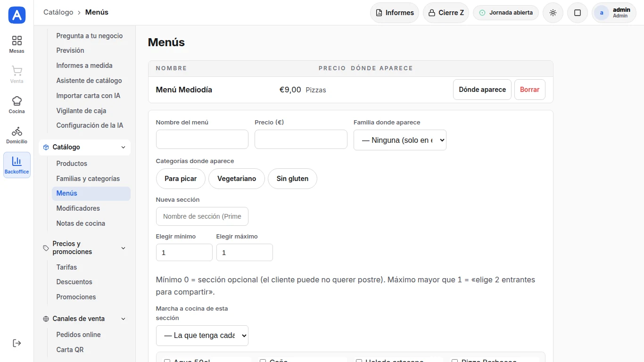Toggle the light/dark theme sun icon

553,13
